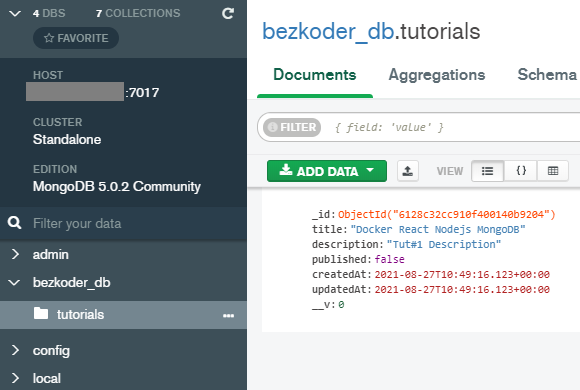Click the ObjectId value of the document
Image resolution: width=580 pixels, height=390 pixels.
(x=447, y=215)
